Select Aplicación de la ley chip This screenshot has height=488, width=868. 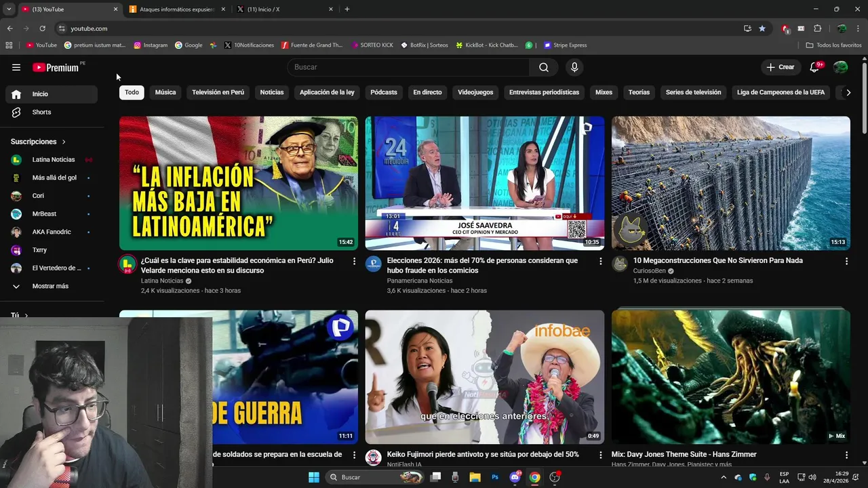coord(327,92)
